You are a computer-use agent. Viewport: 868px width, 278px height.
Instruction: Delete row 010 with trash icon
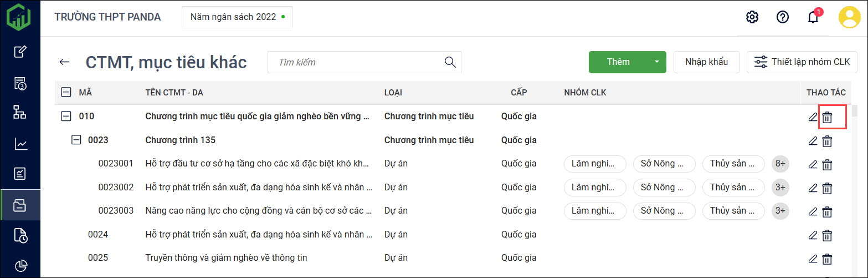click(827, 117)
